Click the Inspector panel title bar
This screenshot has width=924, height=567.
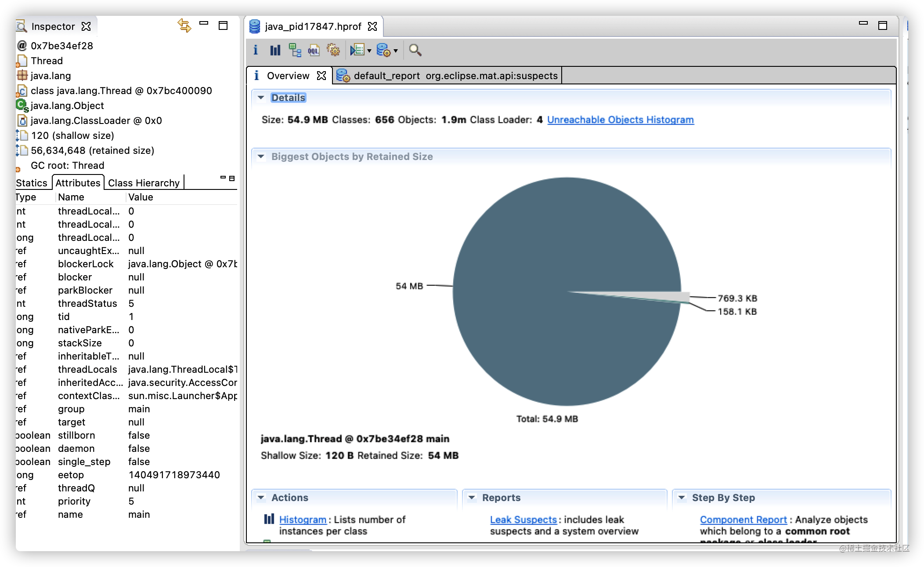pyautogui.click(x=53, y=26)
